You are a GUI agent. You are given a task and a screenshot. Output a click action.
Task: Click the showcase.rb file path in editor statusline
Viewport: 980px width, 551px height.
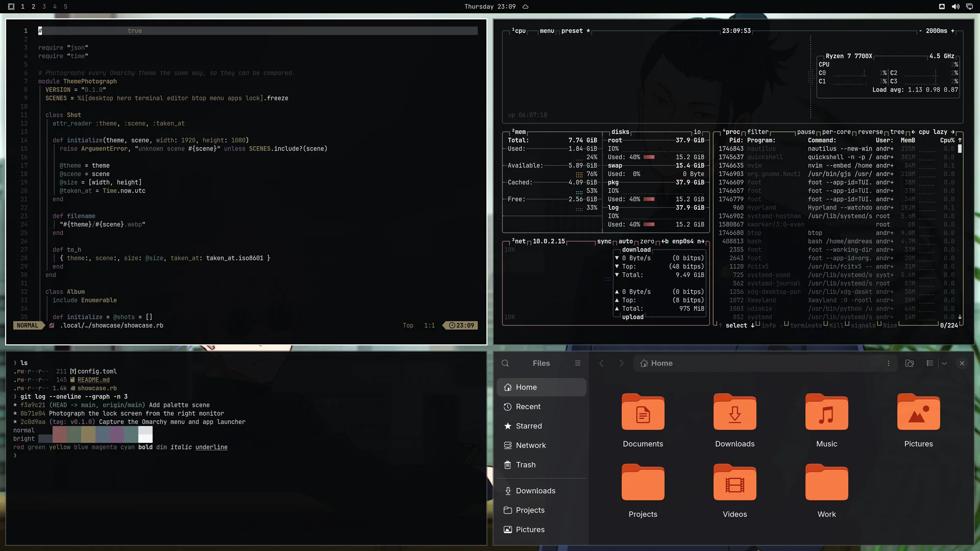click(111, 325)
